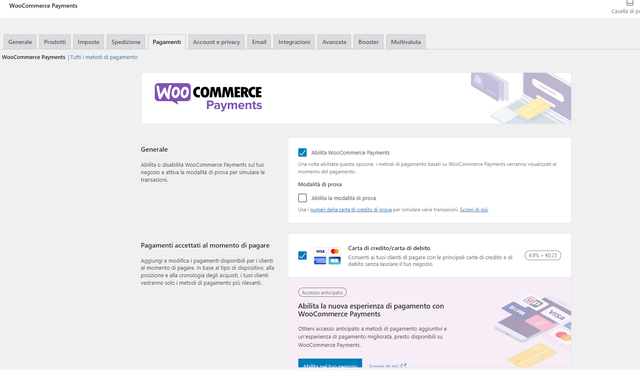640x370 pixels.
Task: Click the Generale section heading
Action: (154, 150)
